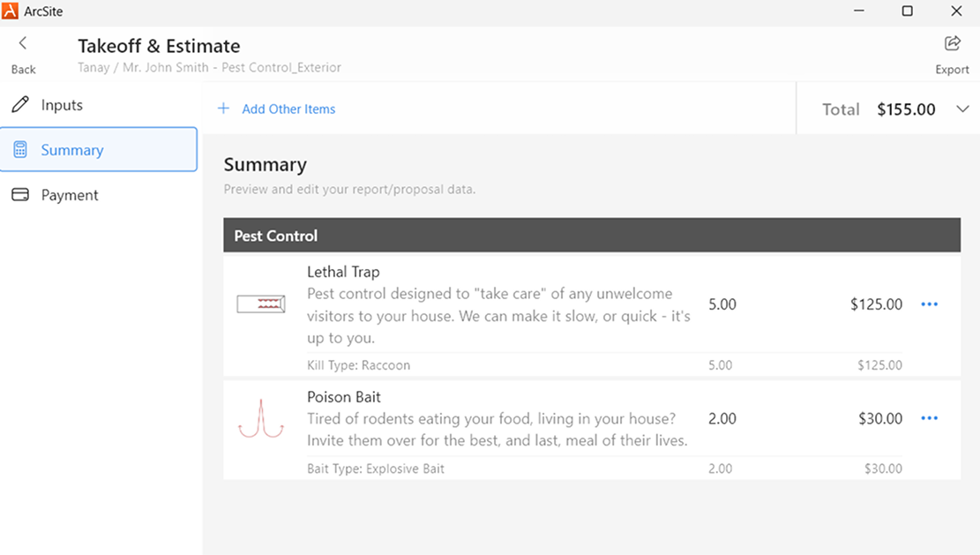Click the Lethal Trap quantity 5.00
This screenshot has height=555, width=980.
(722, 304)
